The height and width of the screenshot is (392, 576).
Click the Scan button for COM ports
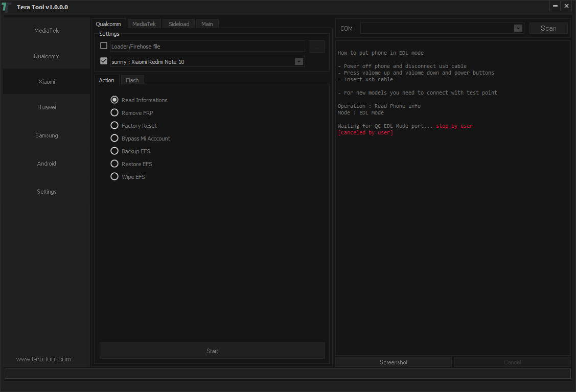pyautogui.click(x=548, y=28)
